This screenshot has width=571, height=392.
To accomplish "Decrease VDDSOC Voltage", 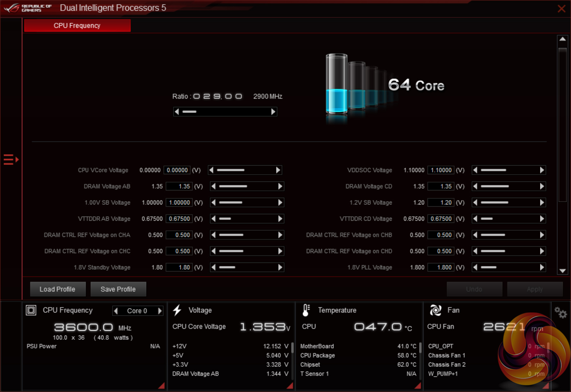I will click(x=475, y=170).
